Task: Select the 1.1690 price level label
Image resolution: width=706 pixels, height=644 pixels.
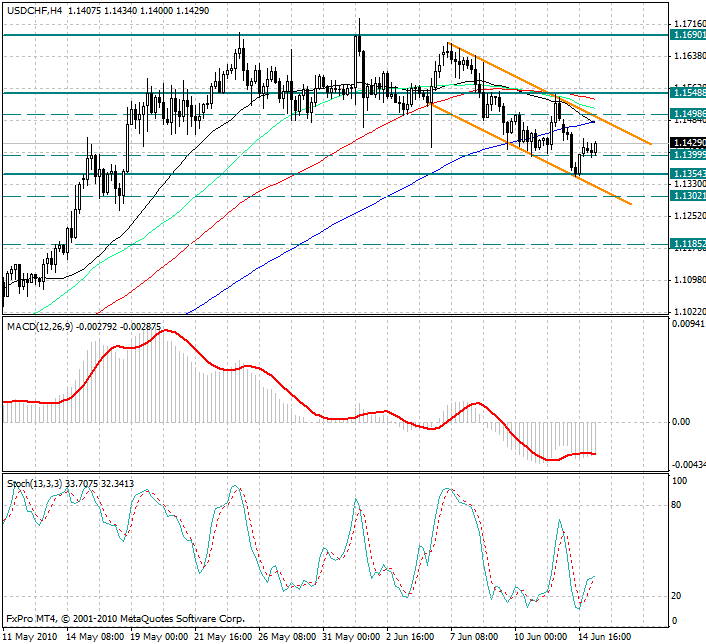Action: coord(688,35)
